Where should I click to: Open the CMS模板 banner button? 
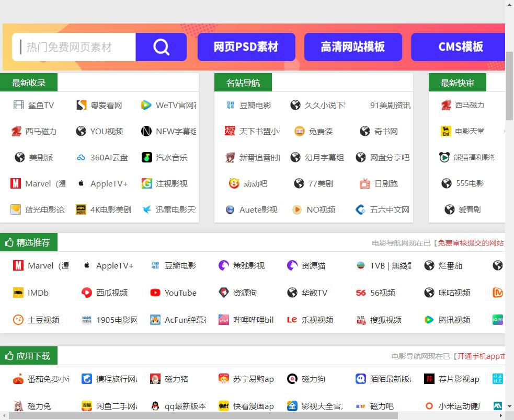[x=458, y=47]
